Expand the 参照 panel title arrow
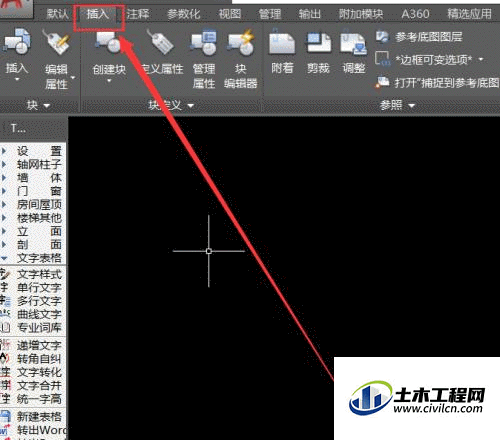This screenshot has width=500, height=440. pyautogui.click(x=412, y=106)
